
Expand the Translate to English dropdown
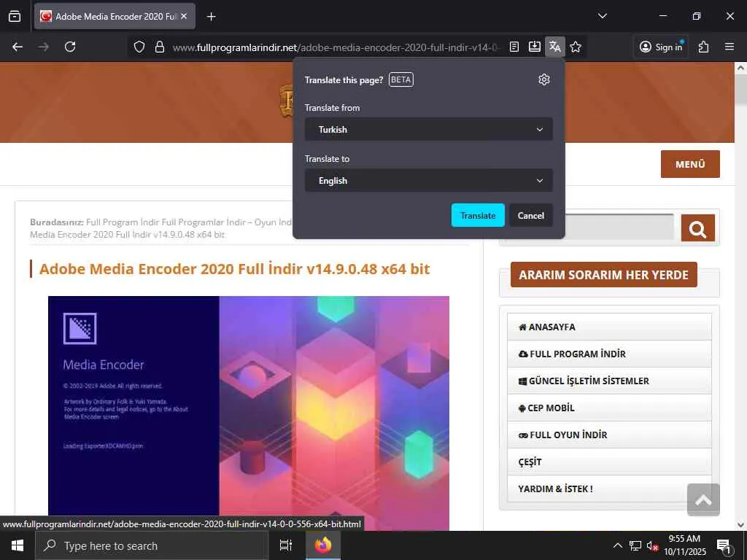[x=429, y=181]
